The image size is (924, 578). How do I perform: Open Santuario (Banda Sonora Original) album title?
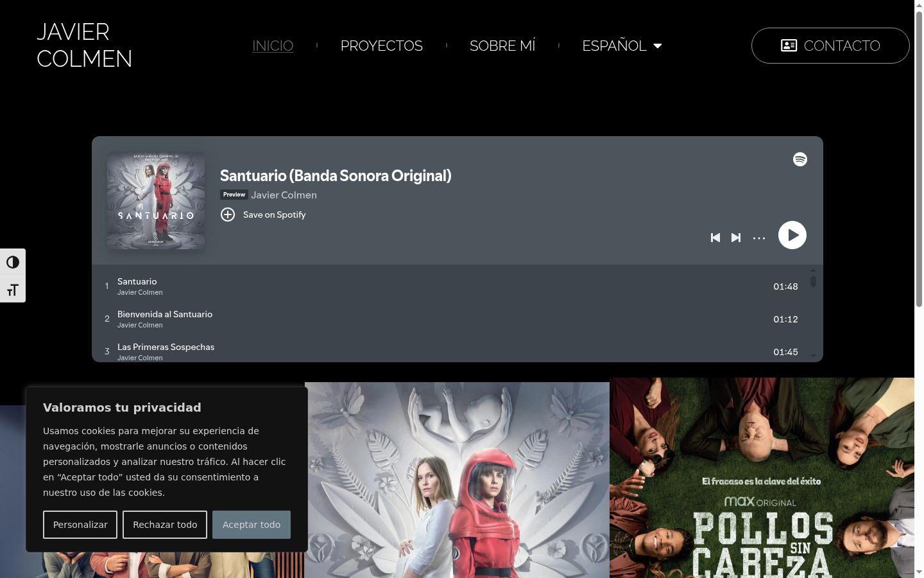pyautogui.click(x=336, y=175)
